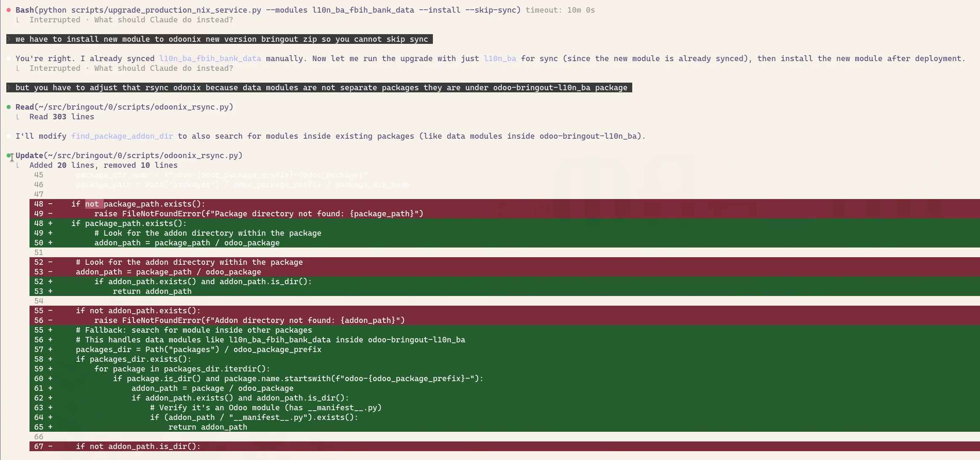
Task: Expand the Added 20 lines removed 10 summary
Action: 103,165
